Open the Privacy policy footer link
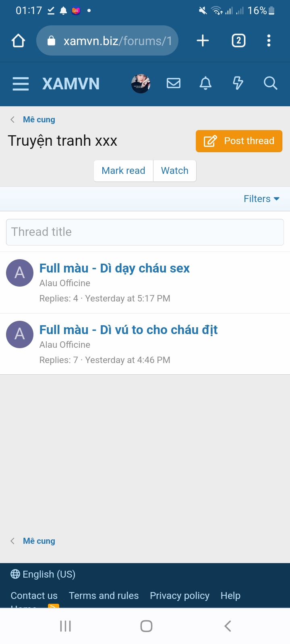The width and height of the screenshot is (290, 644). [x=180, y=596]
